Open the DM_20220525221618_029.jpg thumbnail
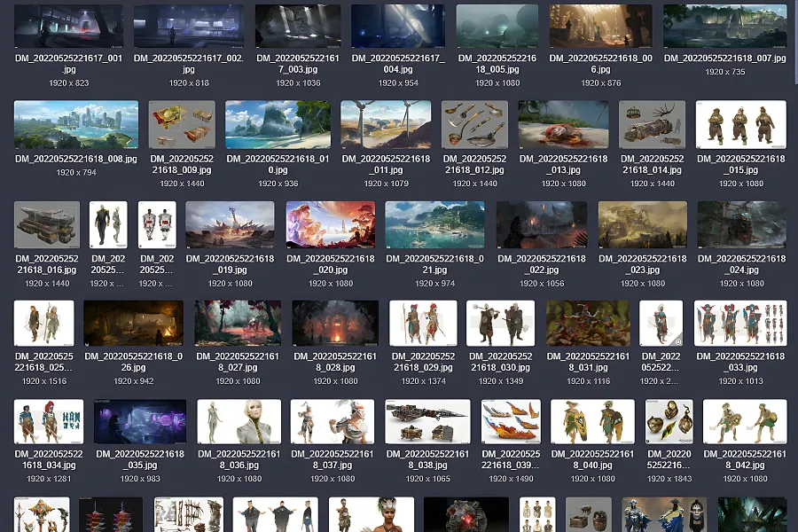The width and height of the screenshot is (798, 532). coord(424,324)
